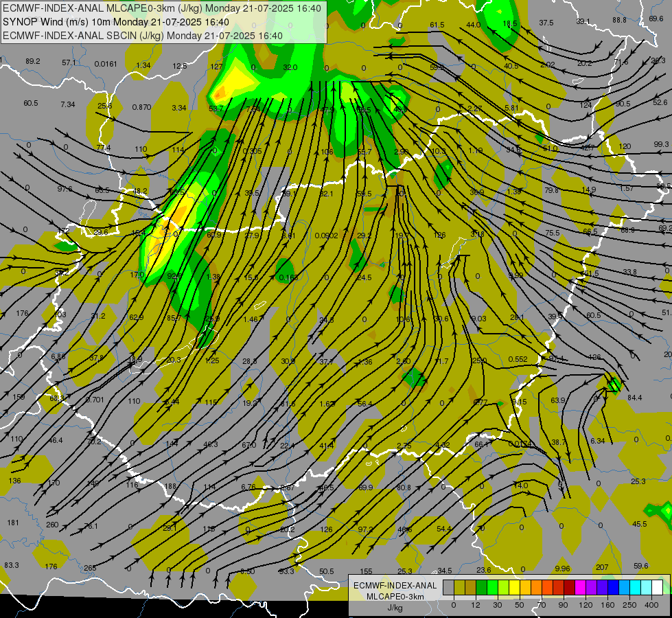The height and width of the screenshot is (618, 672).
Task: Click the lime swatch right of the 30 tick
Action: (504, 587)
